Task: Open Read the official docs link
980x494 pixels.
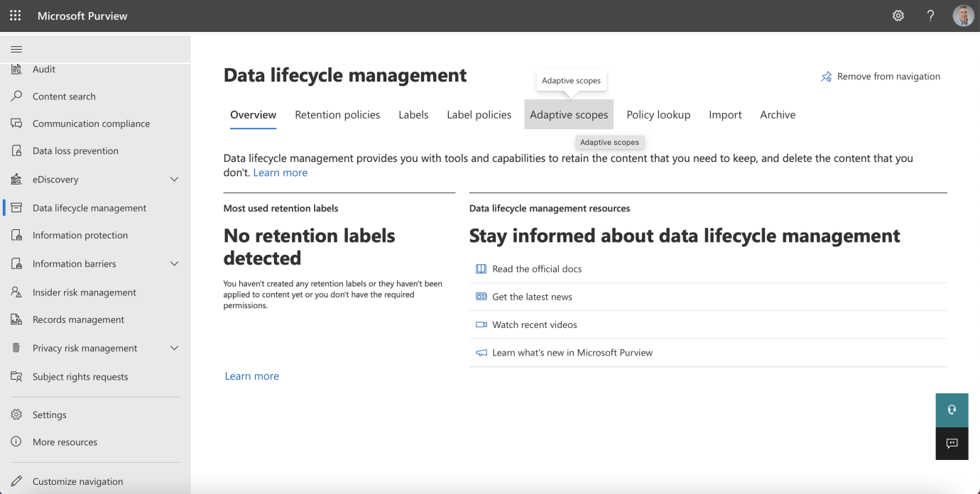Action: [537, 269]
